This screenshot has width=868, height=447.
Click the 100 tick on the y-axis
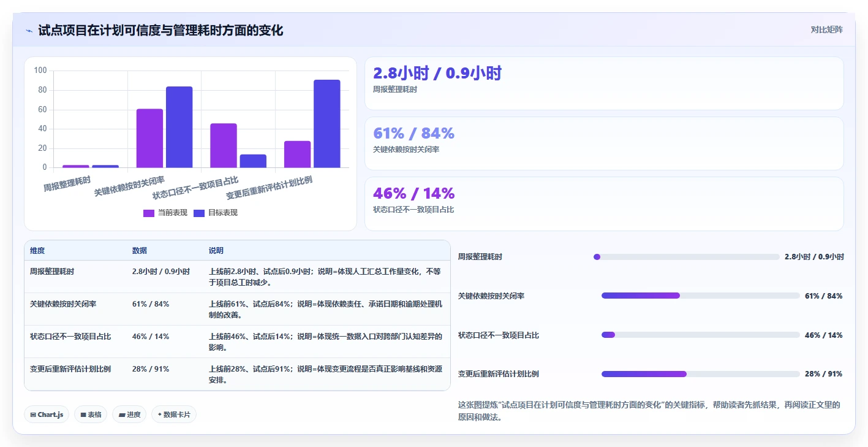40,71
